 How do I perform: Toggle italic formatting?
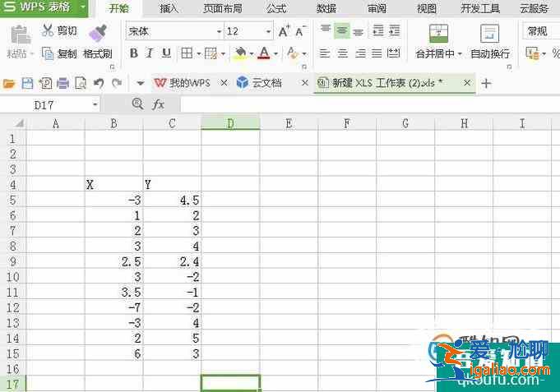click(150, 53)
